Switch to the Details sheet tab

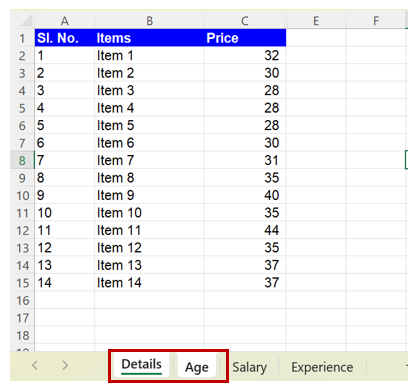tap(141, 365)
